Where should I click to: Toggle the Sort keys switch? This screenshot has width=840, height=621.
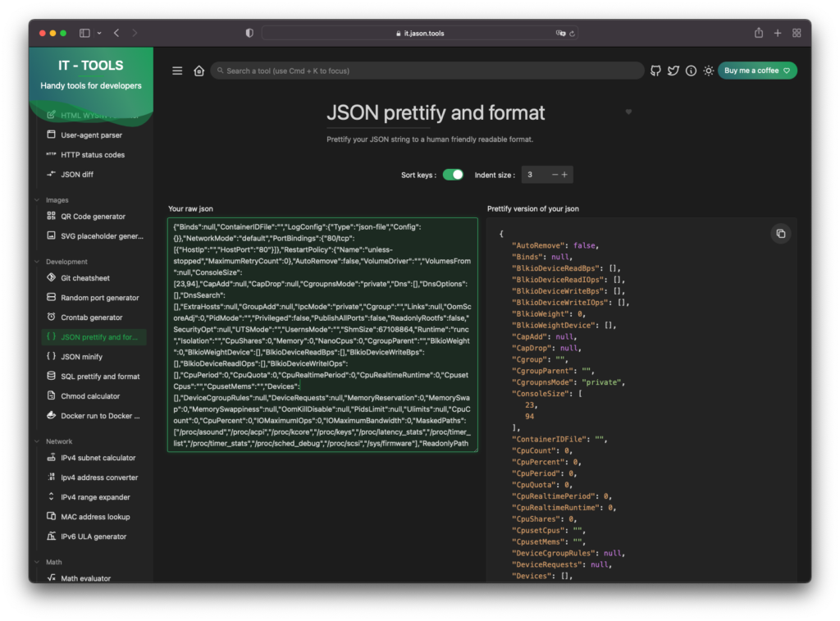(x=453, y=175)
